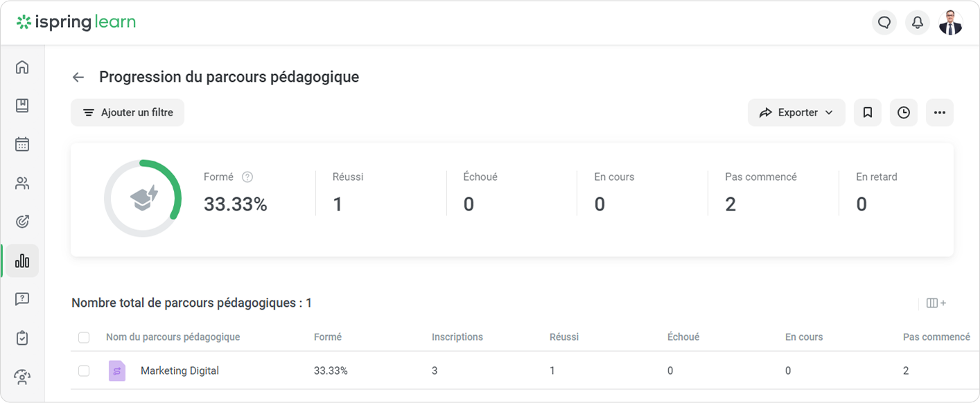This screenshot has width=980, height=403.
Task: Open the chat messages icon
Action: [x=884, y=23]
